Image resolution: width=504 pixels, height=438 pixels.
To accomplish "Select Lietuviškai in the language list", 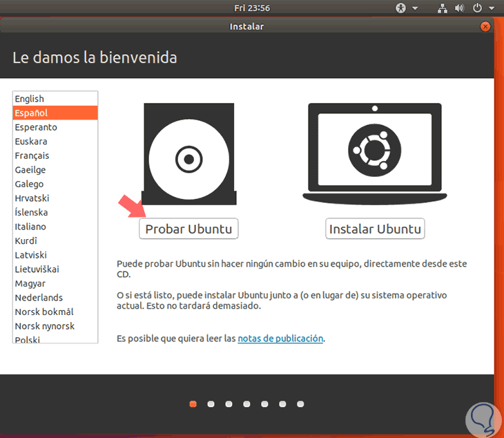I will [55, 269].
